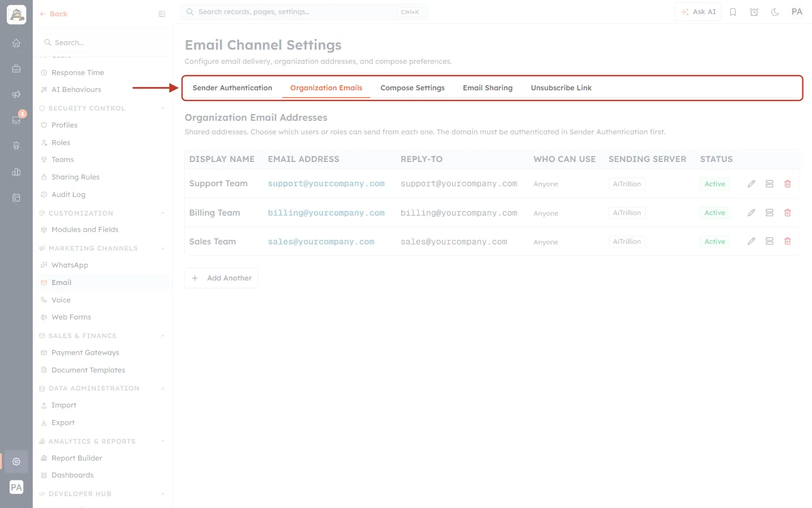This screenshot has width=812, height=508.
Task: Edit the Billing Team email row
Action: (x=751, y=213)
